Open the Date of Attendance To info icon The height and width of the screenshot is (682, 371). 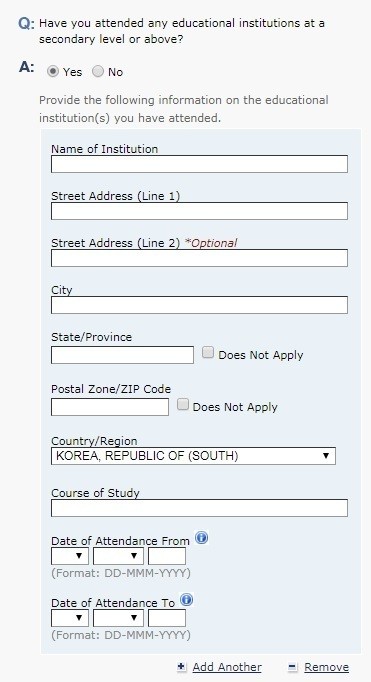[x=186, y=600]
